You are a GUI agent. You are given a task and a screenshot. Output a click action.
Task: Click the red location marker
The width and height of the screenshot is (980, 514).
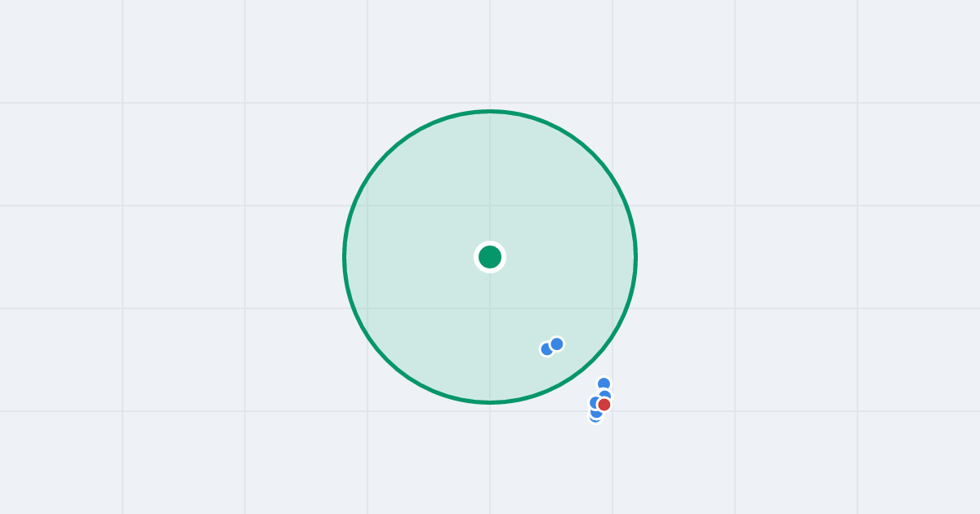pos(604,405)
